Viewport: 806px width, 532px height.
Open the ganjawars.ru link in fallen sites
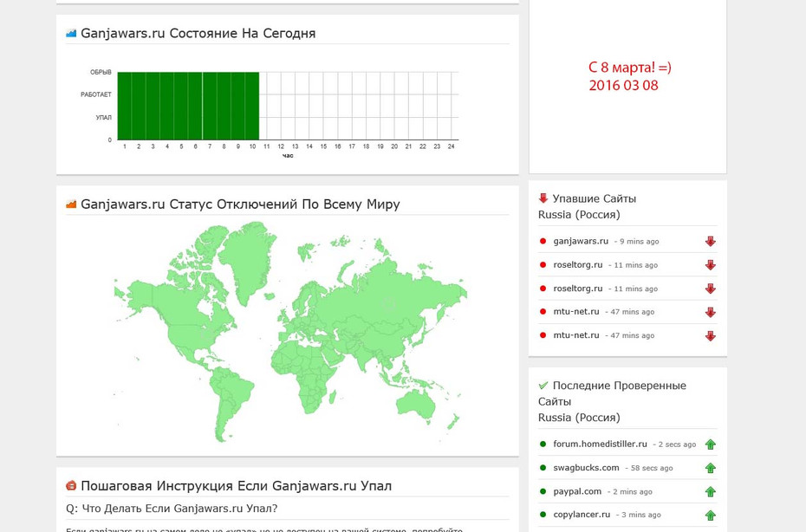coord(581,241)
